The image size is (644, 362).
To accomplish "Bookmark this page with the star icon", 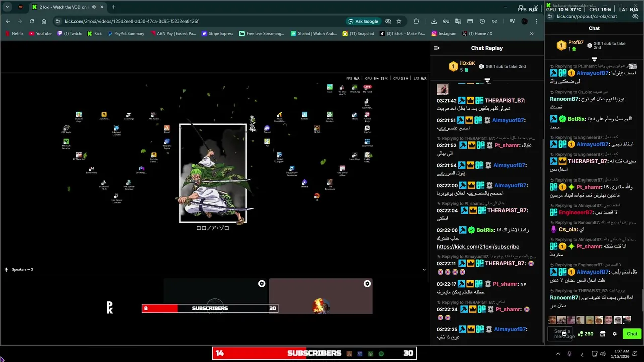I will (x=399, y=21).
